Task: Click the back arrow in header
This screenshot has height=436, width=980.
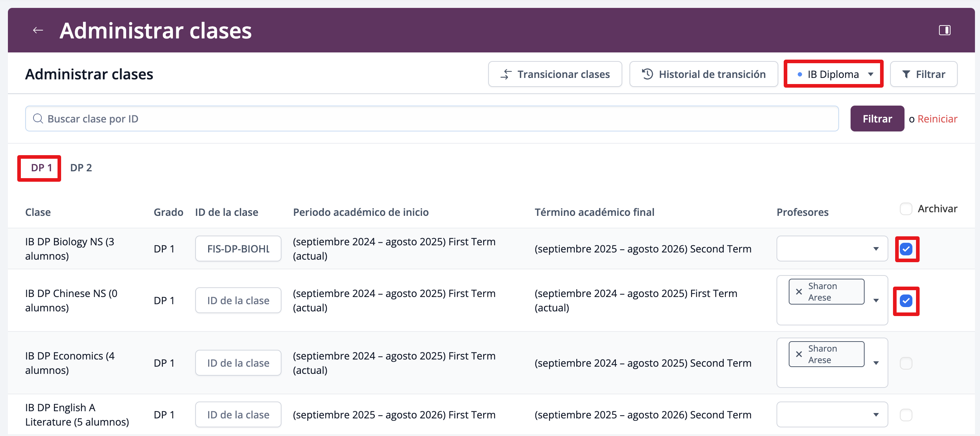Action: coord(38,30)
